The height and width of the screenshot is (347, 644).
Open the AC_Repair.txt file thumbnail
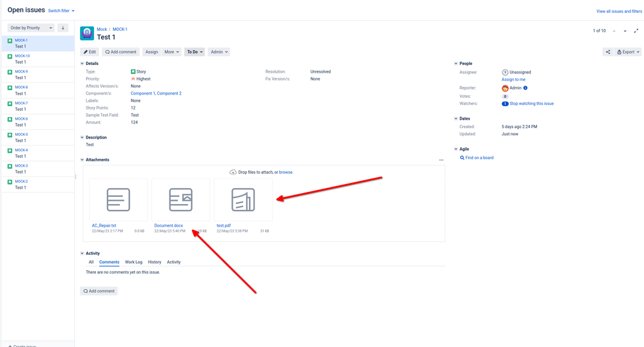[x=118, y=200]
